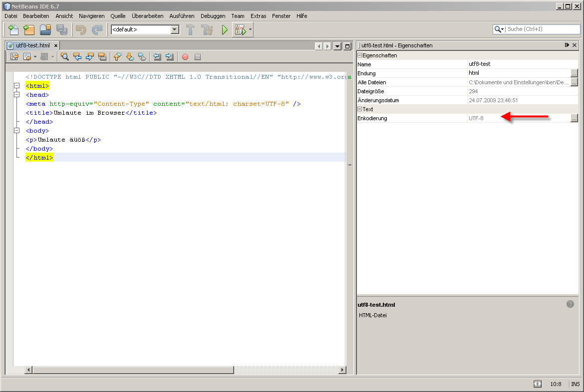Open the Fenster menu
The height and width of the screenshot is (392, 584).
coord(281,16)
